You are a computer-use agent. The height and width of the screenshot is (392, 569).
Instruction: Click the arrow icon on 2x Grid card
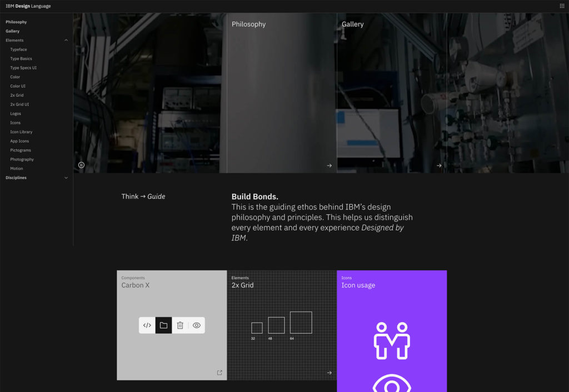(x=330, y=373)
